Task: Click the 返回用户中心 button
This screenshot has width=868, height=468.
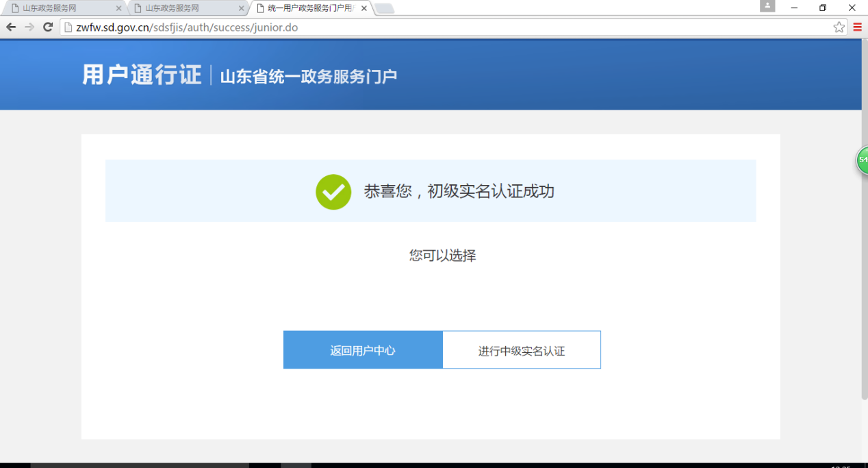Action: 363,350
